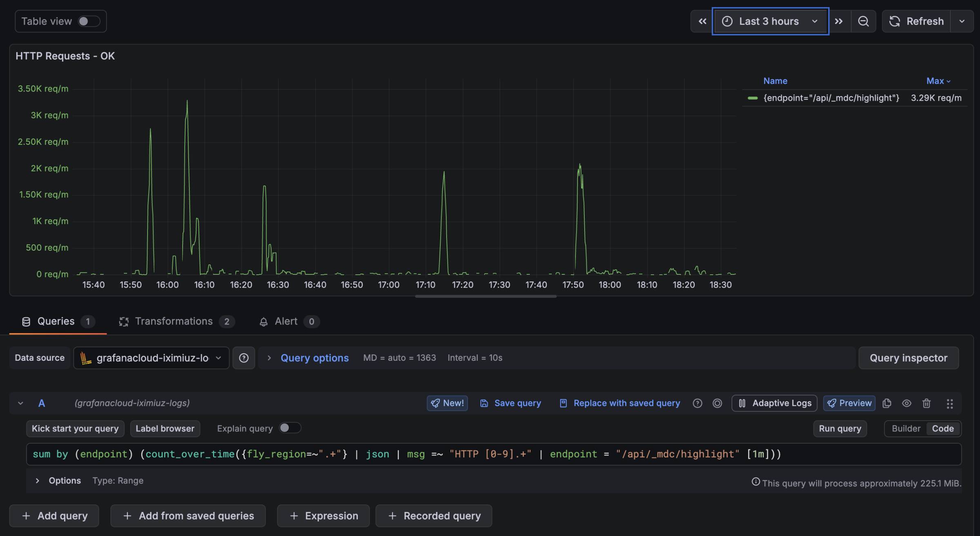Image resolution: width=980 pixels, height=536 pixels.
Task: Open the Alert tab
Action: pyautogui.click(x=286, y=322)
